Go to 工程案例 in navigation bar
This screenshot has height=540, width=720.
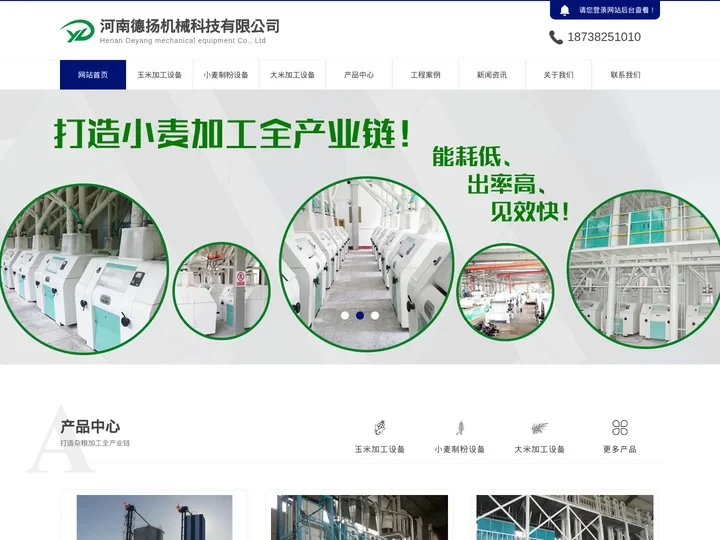426,75
